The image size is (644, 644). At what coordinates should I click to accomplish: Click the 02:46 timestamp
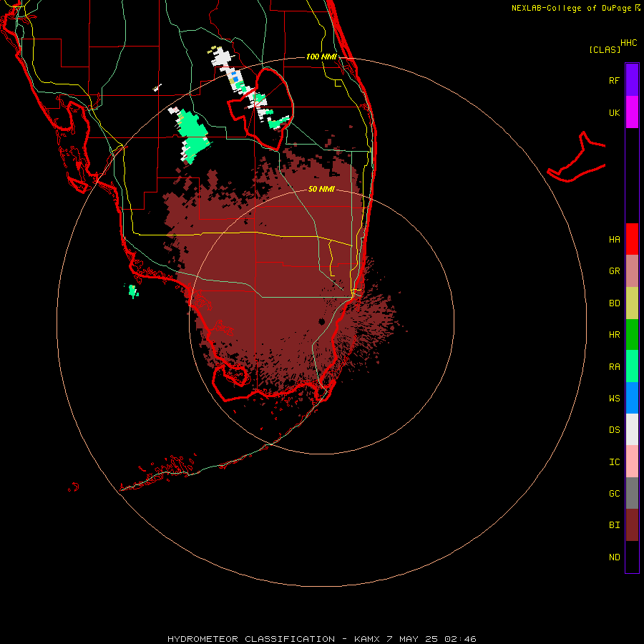[x=460, y=639]
